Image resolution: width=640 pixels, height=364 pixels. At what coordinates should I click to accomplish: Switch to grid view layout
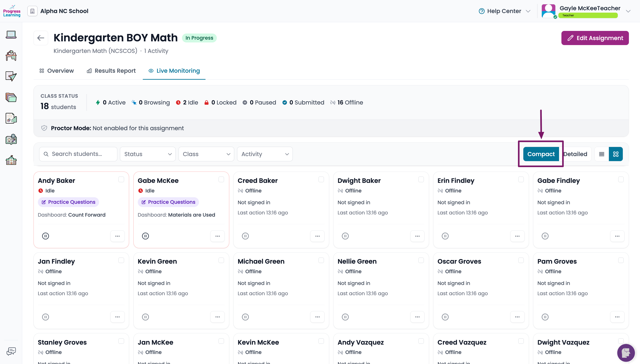pos(616,154)
